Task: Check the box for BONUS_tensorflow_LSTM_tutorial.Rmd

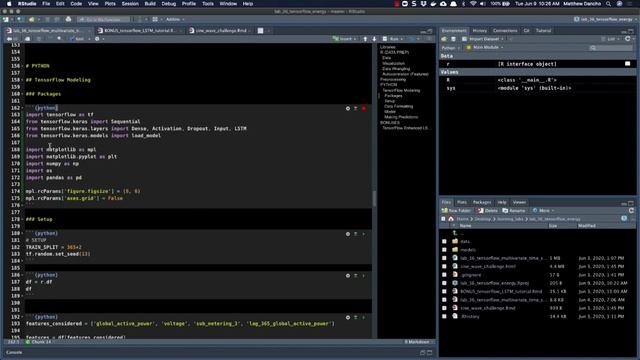Action: point(444,291)
